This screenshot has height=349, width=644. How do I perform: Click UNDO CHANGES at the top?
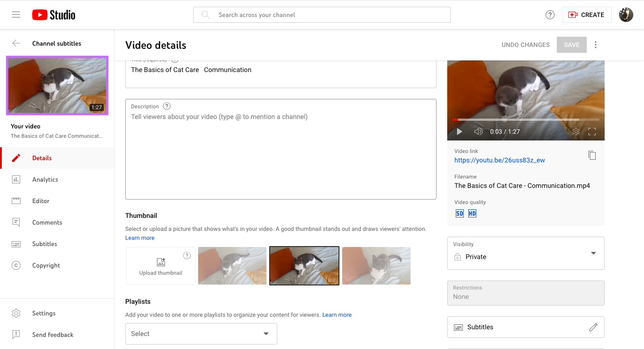[525, 45]
